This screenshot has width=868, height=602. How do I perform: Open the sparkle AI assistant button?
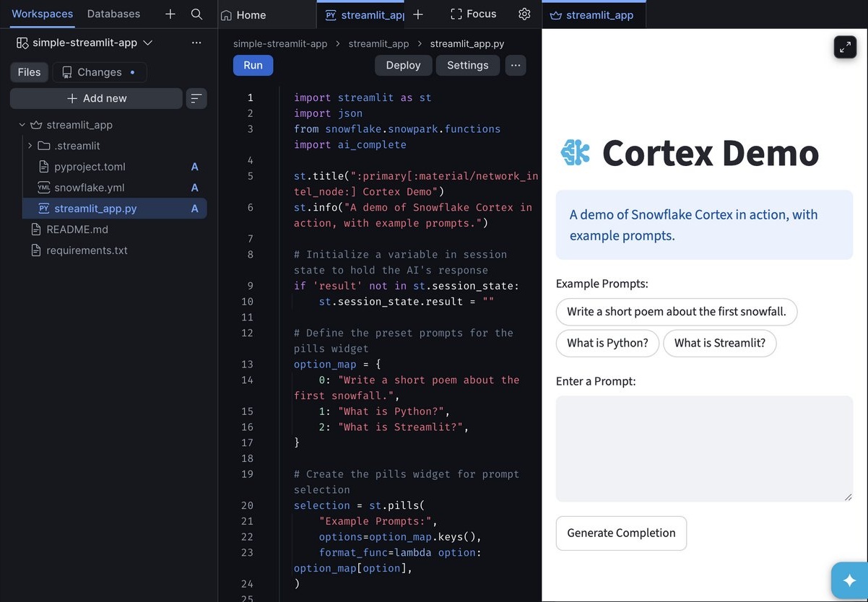[x=849, y=580]
